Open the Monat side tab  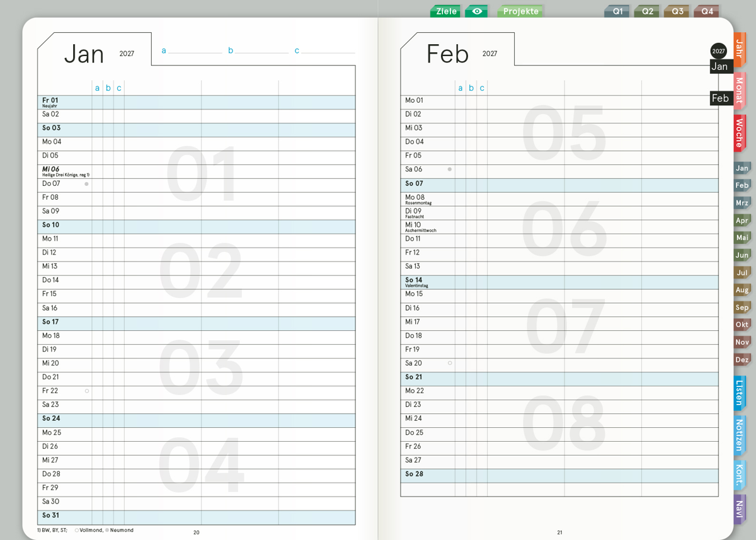(x=740, y=91)
